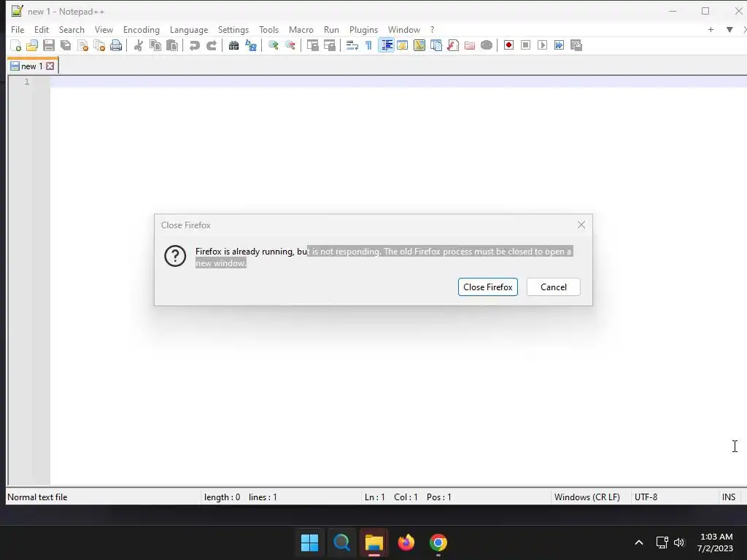This screenshot has height=560, width=747.
Task: Close the 'new 1' tab with its X
Action: pos(50,66)
